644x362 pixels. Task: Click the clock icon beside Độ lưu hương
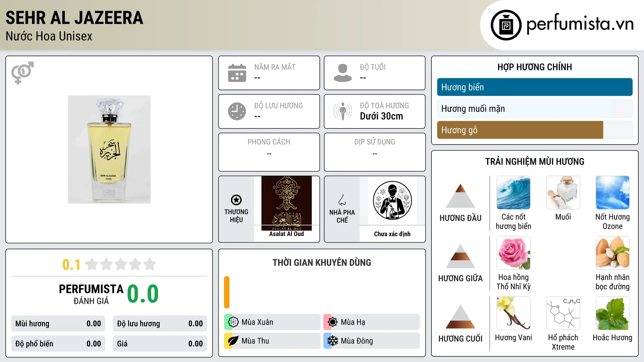pyautogui.click(x=237, y=111)
